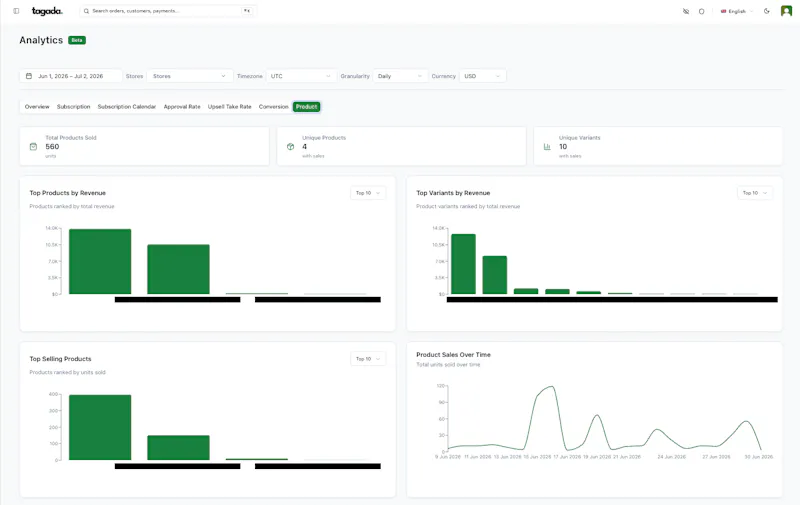Image resolution: width=800 pixels, height=505 pixels.
Task: Open the date range picker Jun 1 – Jul 2
Action: (71, 76)
